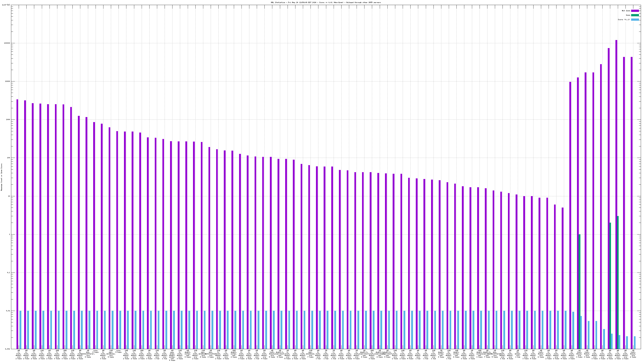Click the 'none 9 hops' x-axis label
644x362 pixels.
click(x=119, y=351)
